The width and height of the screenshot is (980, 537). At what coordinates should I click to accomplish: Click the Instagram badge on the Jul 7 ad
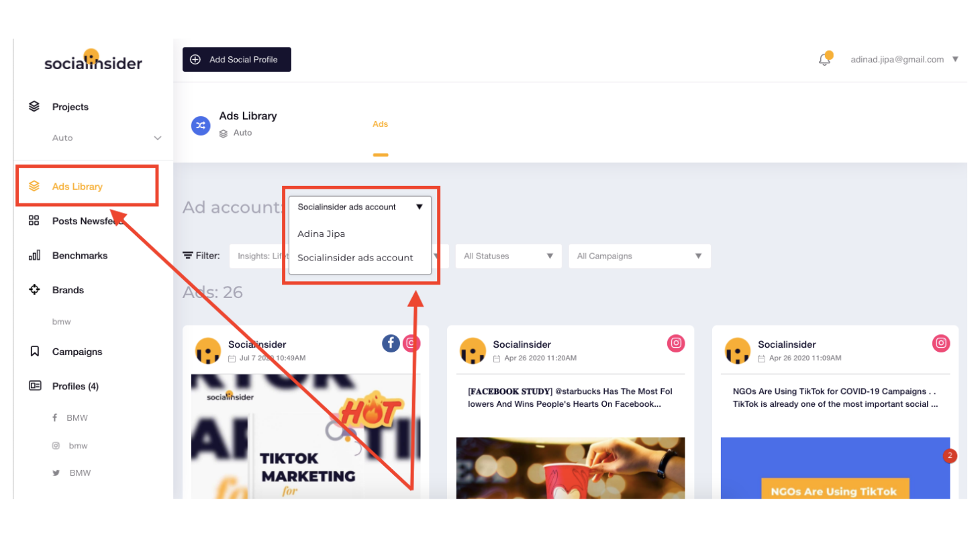click(x=411, y=343)
